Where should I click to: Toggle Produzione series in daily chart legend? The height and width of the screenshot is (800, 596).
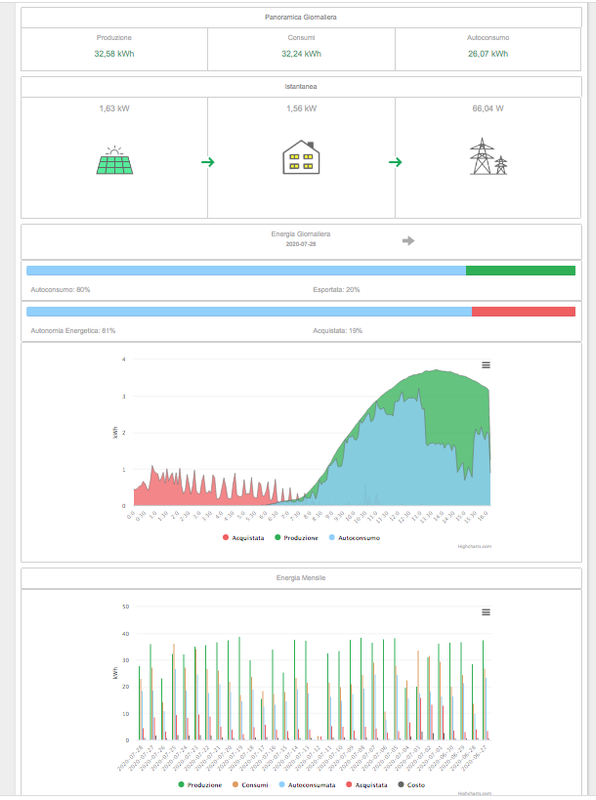(x=296, y=538)
